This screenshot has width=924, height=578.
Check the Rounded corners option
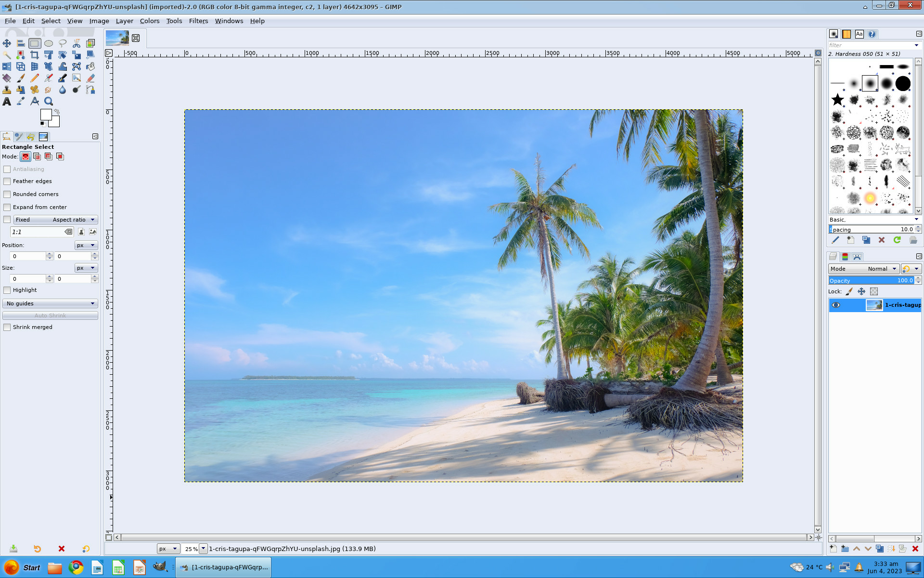(7, 194)
